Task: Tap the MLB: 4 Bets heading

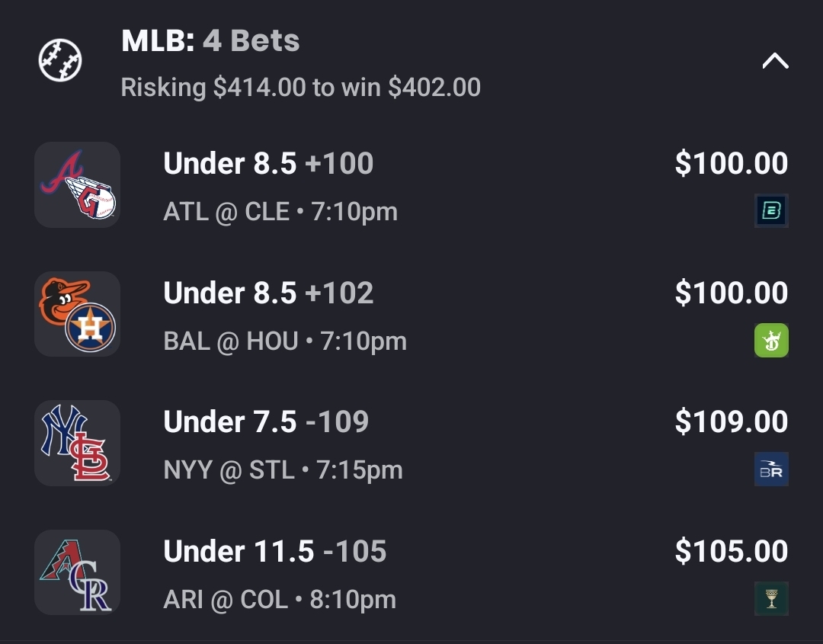Action: click(210, 41)
